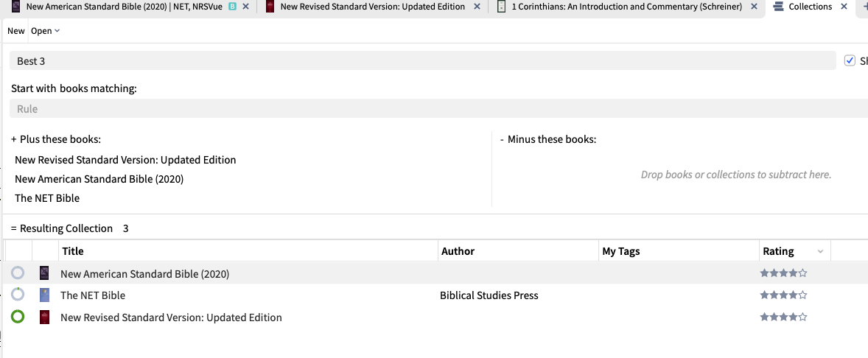Sort by Rating column header
The width and height of the screenshot is (868, 358).
point(778,251)
